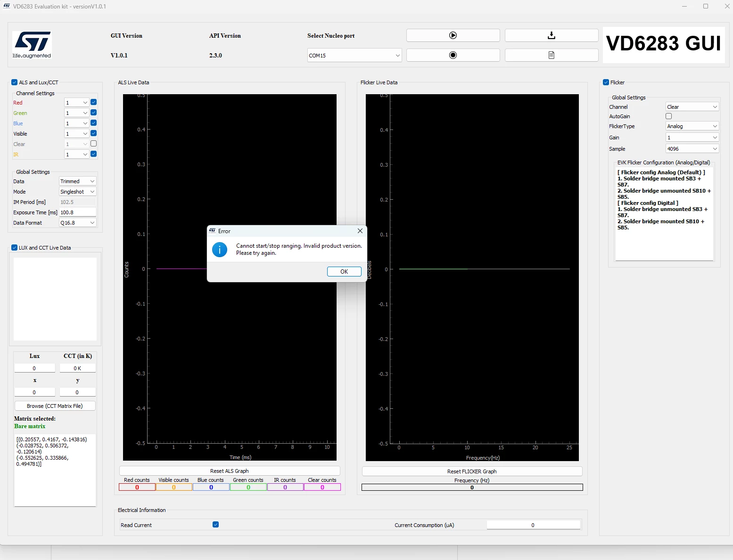733x560 pixels.
Task: Click the CCT matrix values text box
Action: click(55, 470)
